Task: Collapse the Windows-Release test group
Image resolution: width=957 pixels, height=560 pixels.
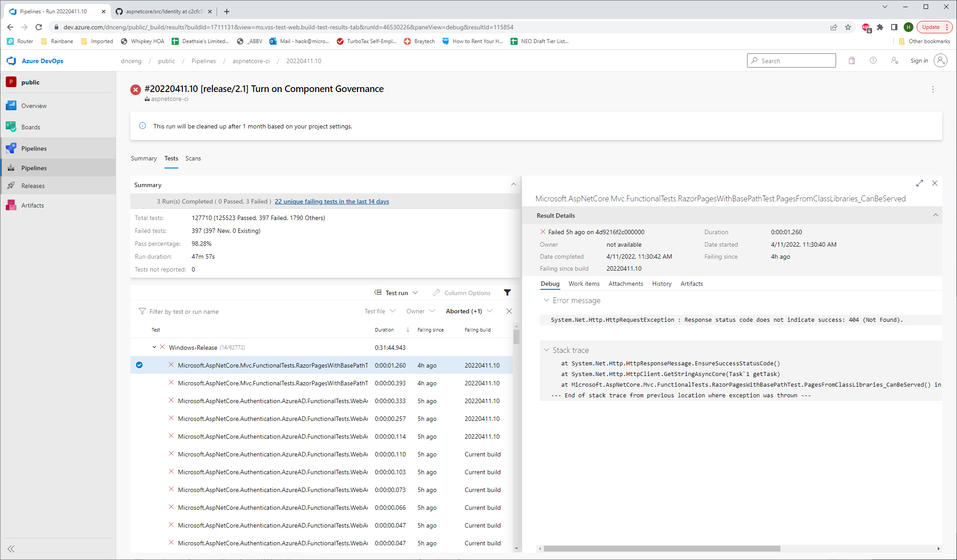Action: point(154,348)
